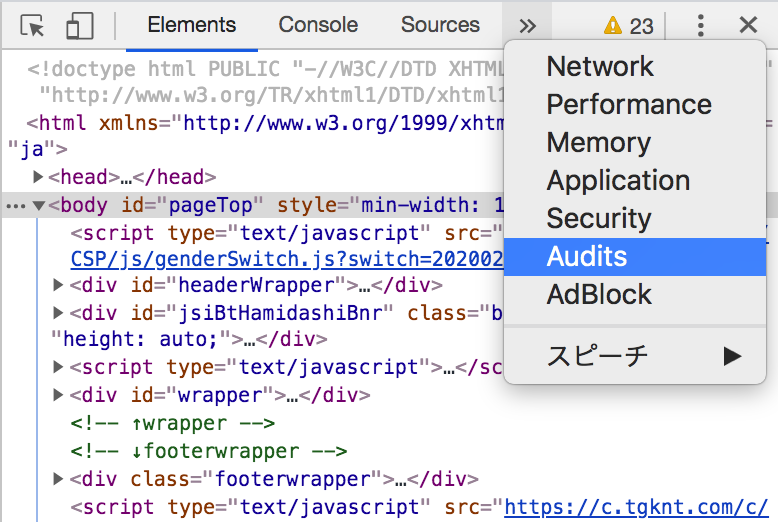Viewport: 778px width, 522px height.
Task: Select the ↓footerwrapper comment line
Action: (209, 451)
